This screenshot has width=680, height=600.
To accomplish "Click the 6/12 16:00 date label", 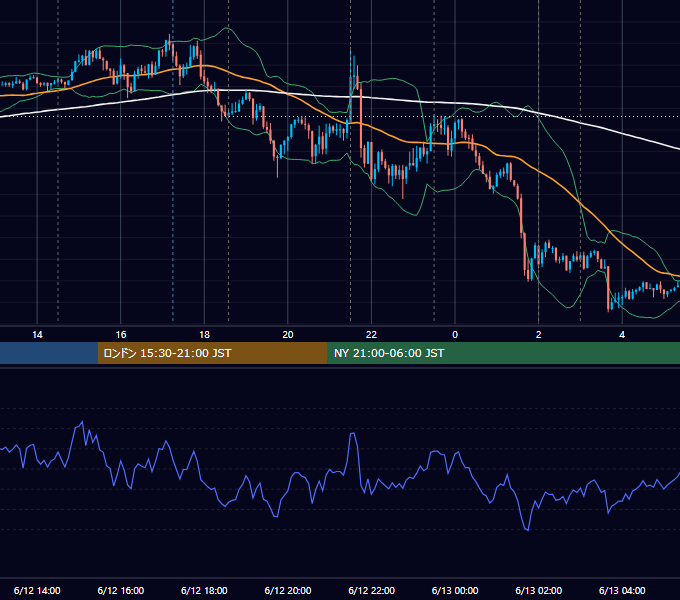I will click(121, 590).
